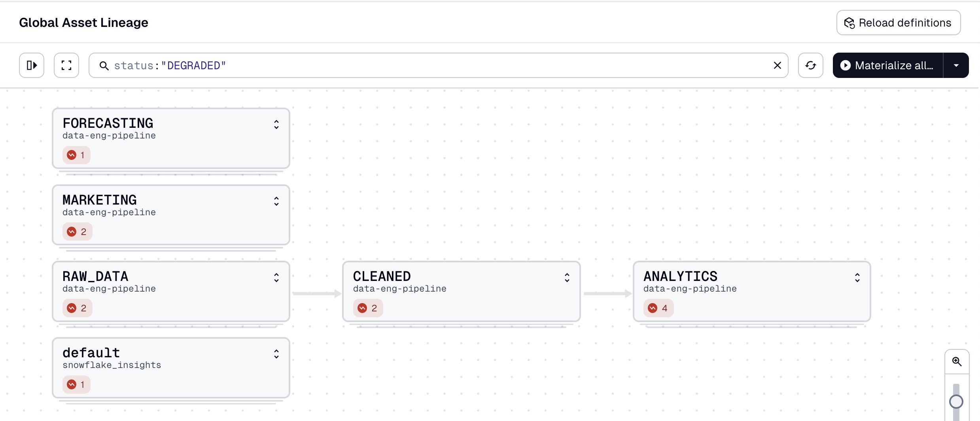The image size is (980, 421).
Task: Expand the RAW_DATA asset group
Action: 276,278
